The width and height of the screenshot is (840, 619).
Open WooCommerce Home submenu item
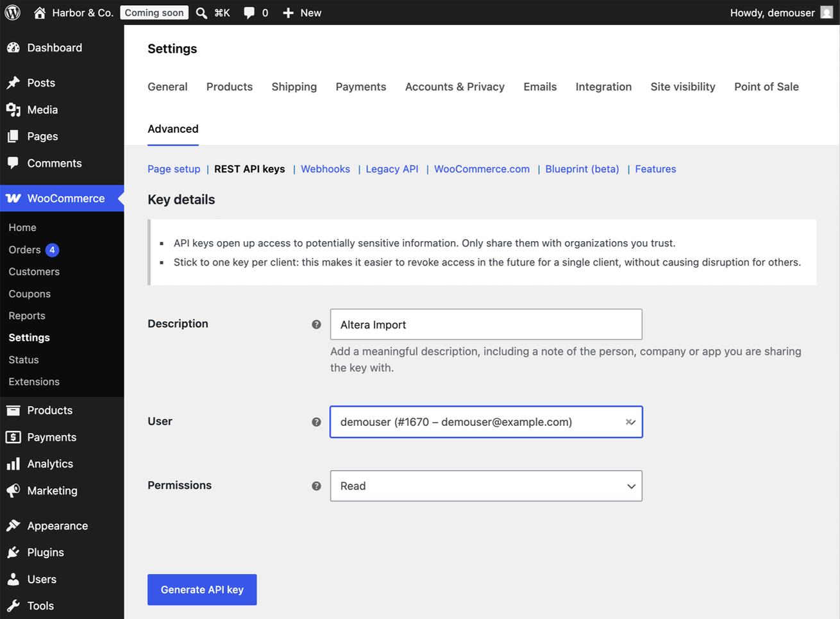[22, 228]
